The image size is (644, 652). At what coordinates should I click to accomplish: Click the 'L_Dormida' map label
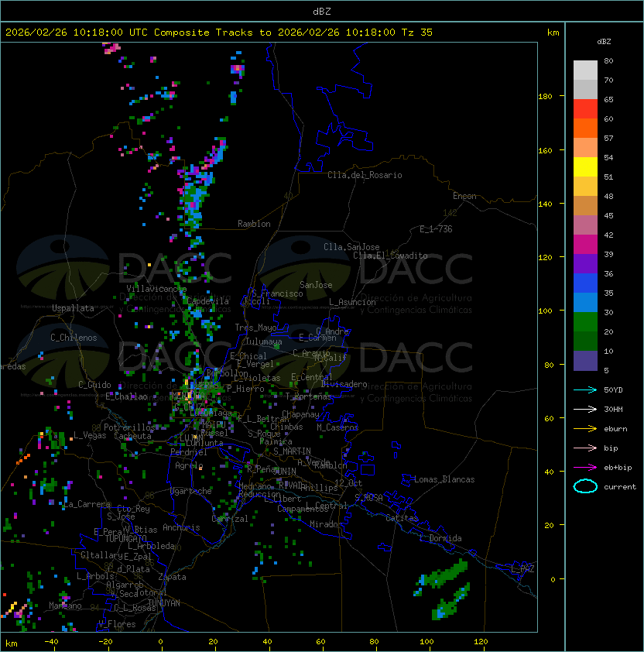440,538
